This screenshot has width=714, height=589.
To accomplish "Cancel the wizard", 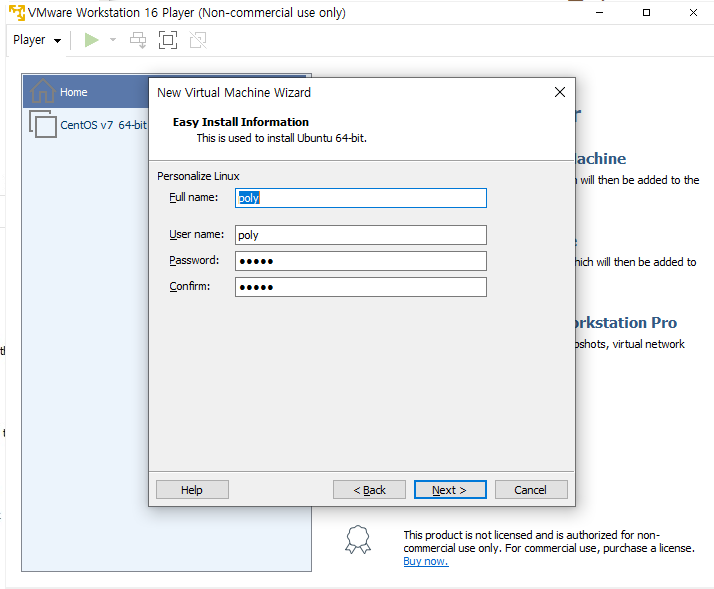I will (531, 490).
